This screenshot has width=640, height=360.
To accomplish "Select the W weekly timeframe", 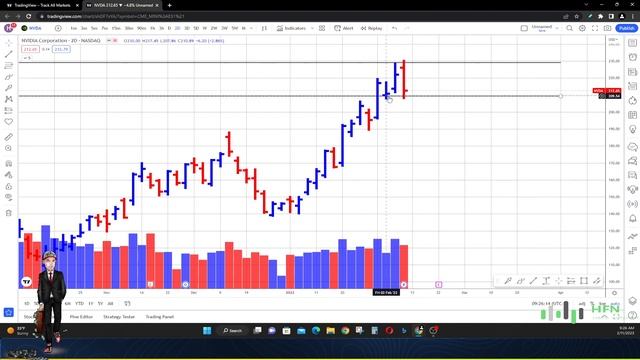I will click(205, 28).
